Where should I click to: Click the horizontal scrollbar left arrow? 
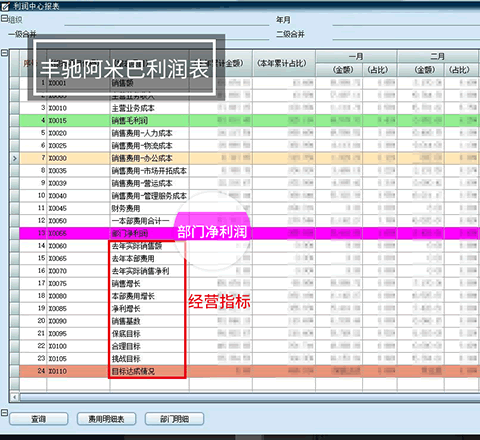coord(14,397)
